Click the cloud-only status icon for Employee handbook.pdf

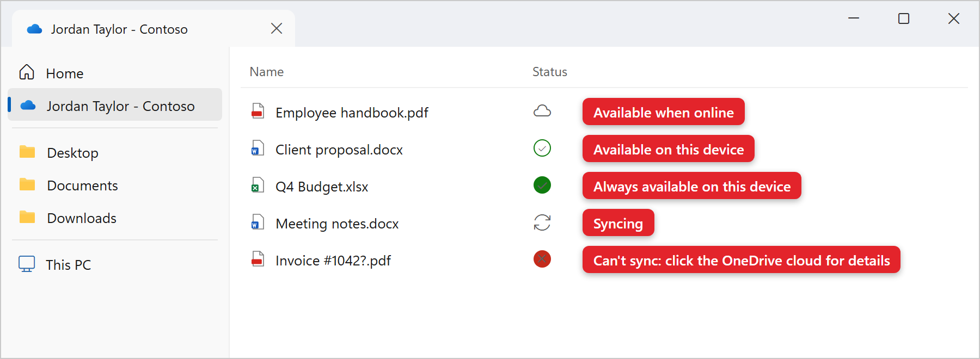point(542,112)
